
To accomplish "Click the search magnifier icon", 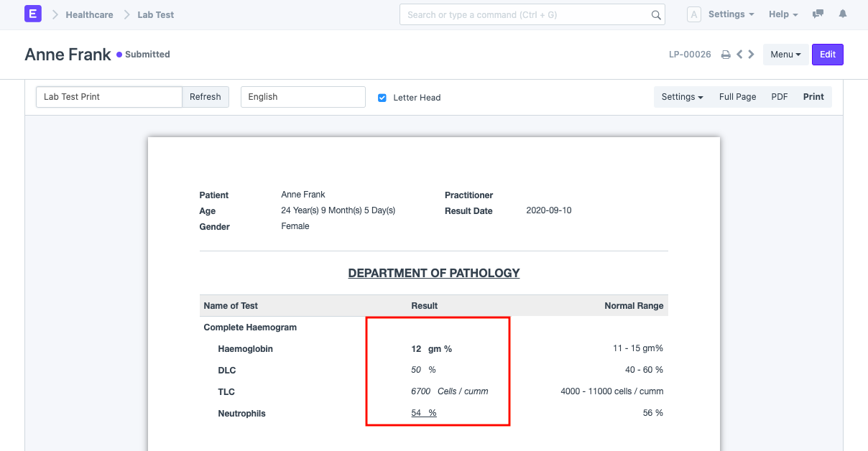I will pyautogui.click(x=655, y=14).
